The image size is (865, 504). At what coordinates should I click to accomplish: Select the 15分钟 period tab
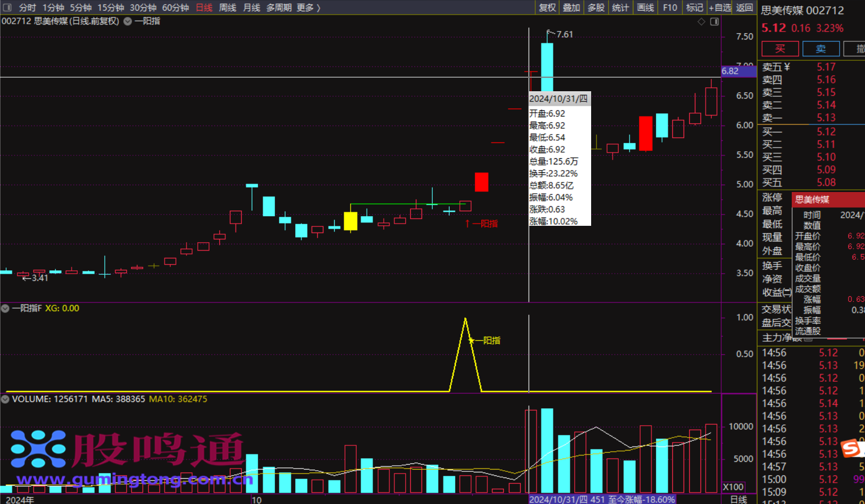click(x=110, y=7)
